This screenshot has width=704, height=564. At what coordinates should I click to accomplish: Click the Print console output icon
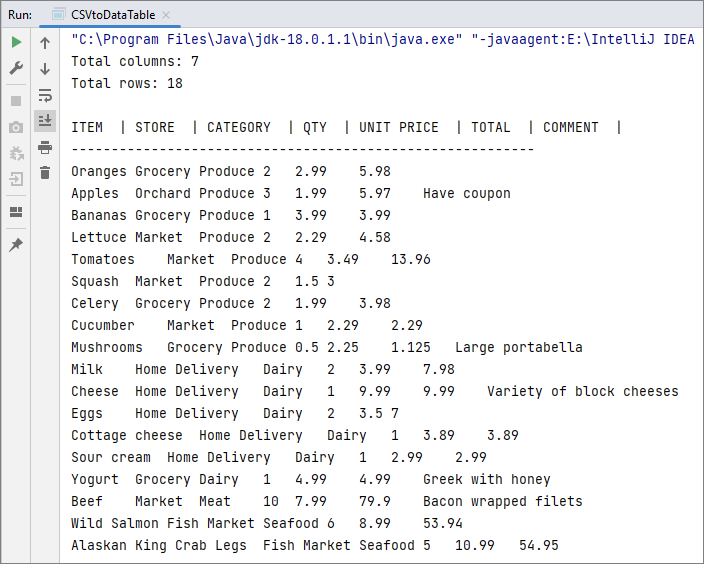[45, 147]
